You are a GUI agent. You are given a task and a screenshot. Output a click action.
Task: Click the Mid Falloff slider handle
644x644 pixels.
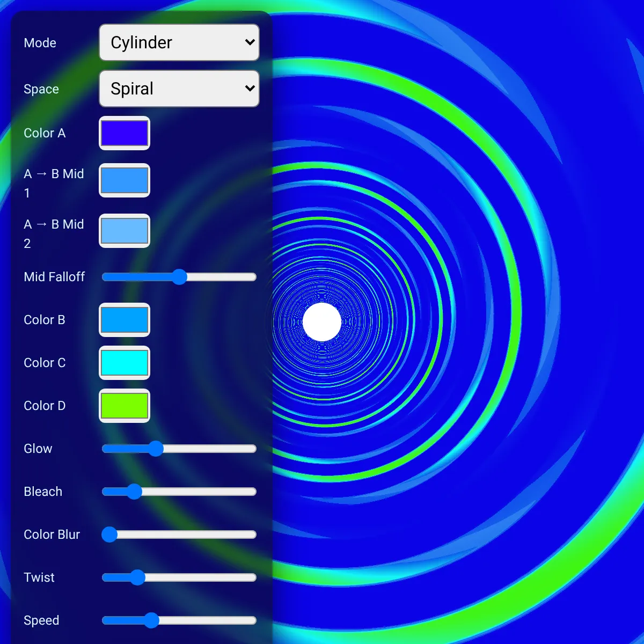[x=179, y=277]
